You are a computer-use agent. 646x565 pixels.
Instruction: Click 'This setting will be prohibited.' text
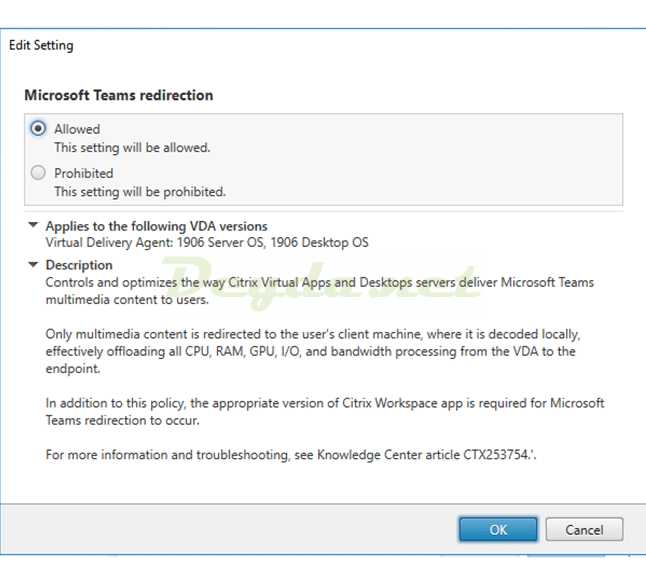[x=140, y=192]
